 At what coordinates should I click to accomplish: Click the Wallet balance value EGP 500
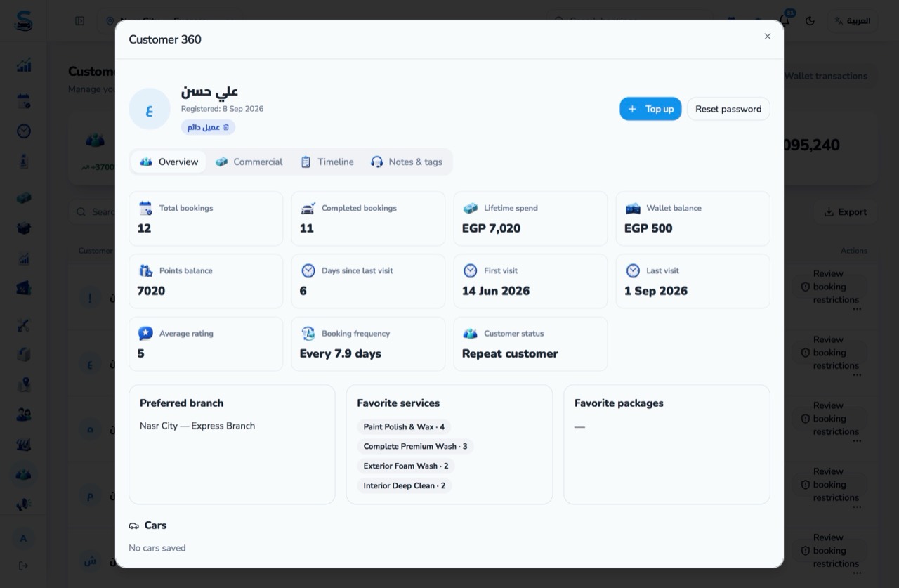[648, 228]
